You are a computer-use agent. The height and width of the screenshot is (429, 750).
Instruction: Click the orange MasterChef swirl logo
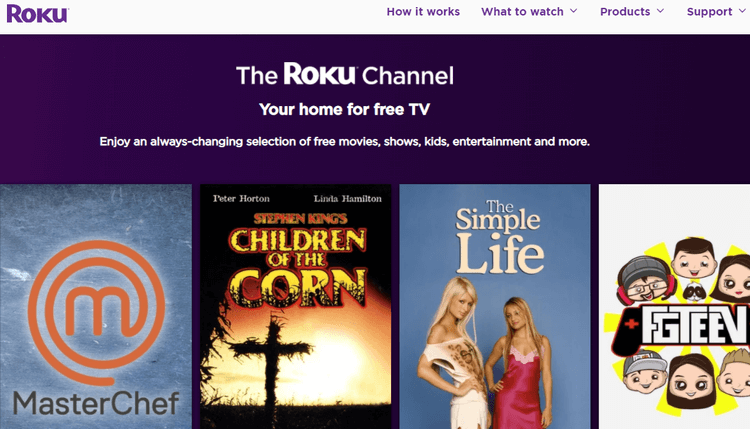coord(96,313)
